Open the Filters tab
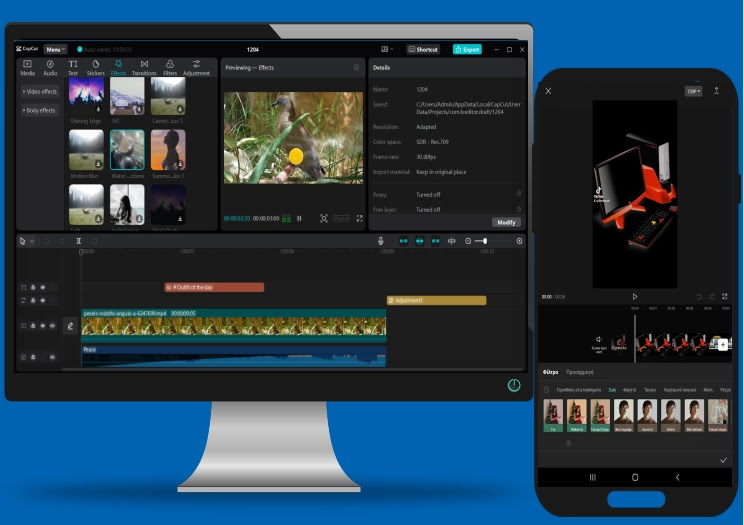Viewport: 744px width, 525px height. 170,68
